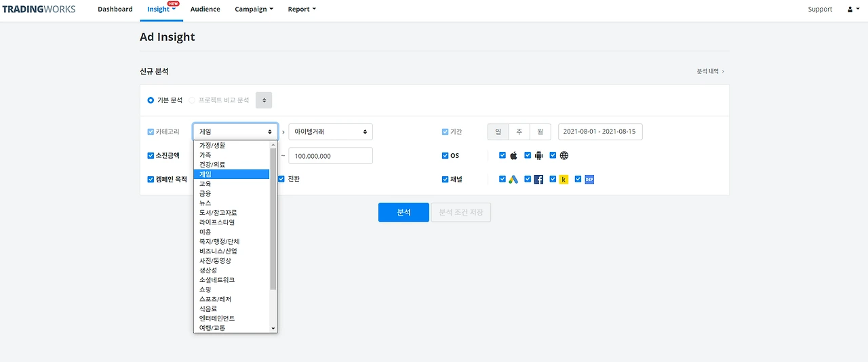Expand the Insight menu
The height and width of the screenshot is (362, 868).
[161, 9]
